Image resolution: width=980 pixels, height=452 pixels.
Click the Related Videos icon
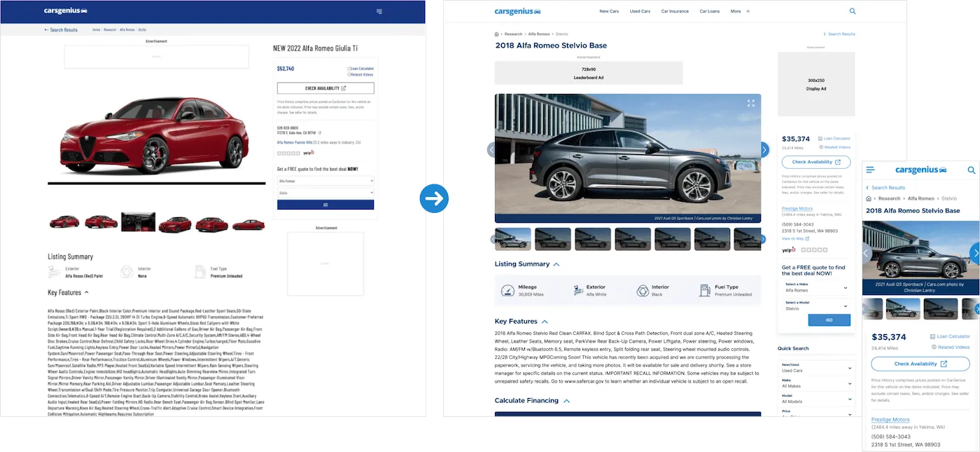[x=821, y=146]
